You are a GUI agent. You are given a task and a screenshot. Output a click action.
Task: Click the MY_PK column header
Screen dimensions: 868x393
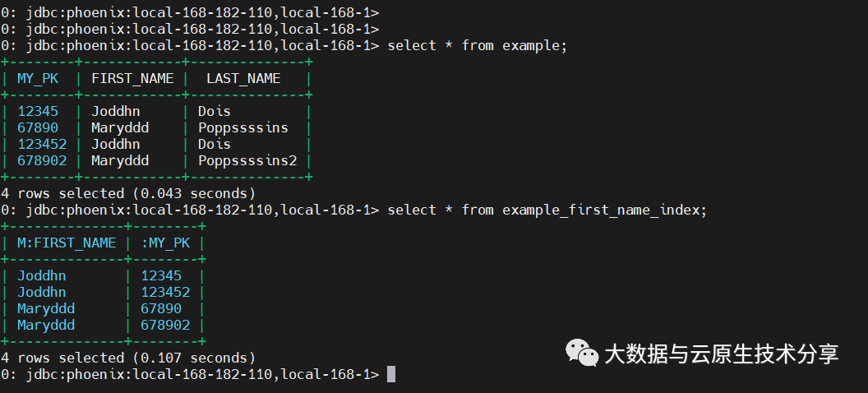(x=38, y=79)
